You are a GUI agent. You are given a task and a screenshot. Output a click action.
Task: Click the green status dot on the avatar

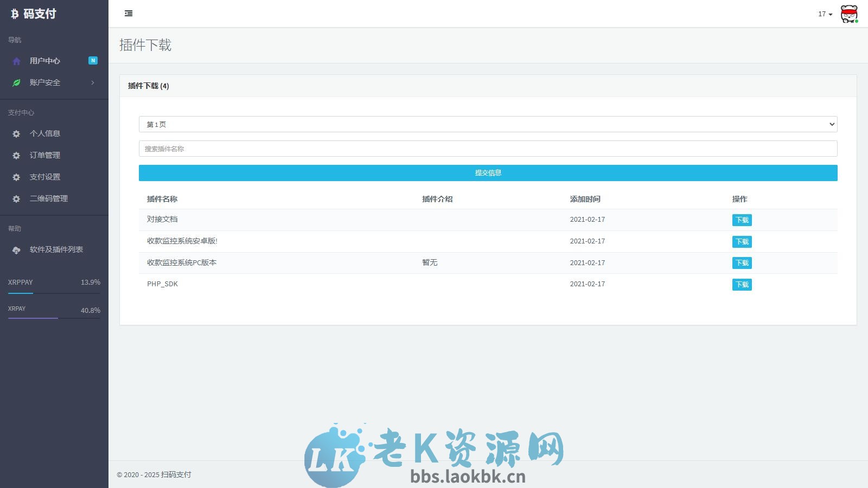coord(856,22)
